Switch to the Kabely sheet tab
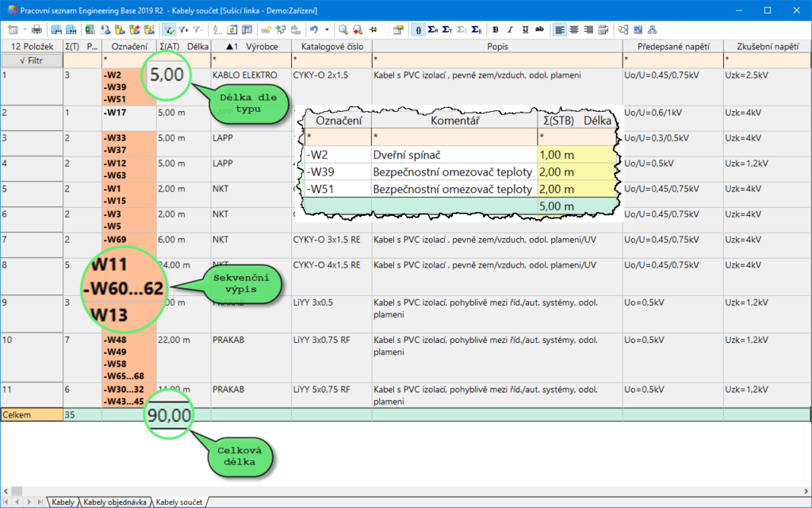This screenshot has height=508, width=812. pyautogui.click(x=63, y=502)
